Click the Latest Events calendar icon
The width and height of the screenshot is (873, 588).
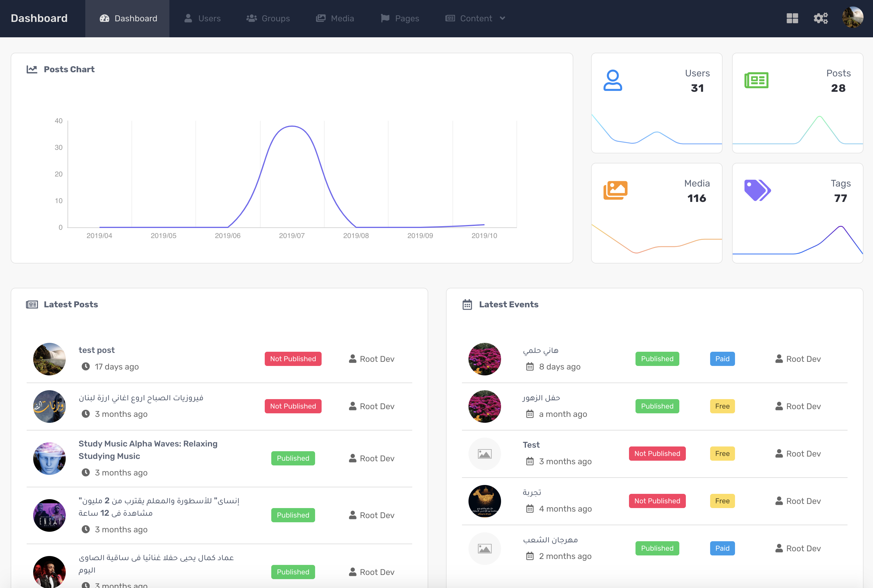pyautogui.click(x=467, y=304)
